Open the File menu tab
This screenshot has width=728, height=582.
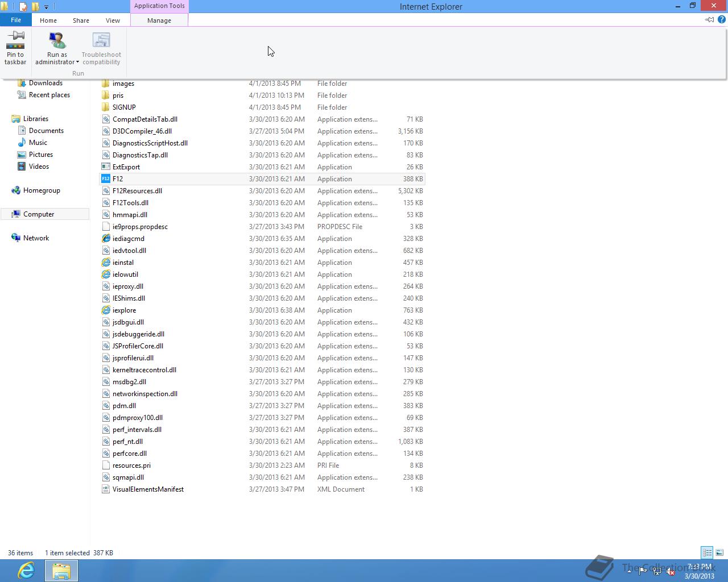click(16, 20)
